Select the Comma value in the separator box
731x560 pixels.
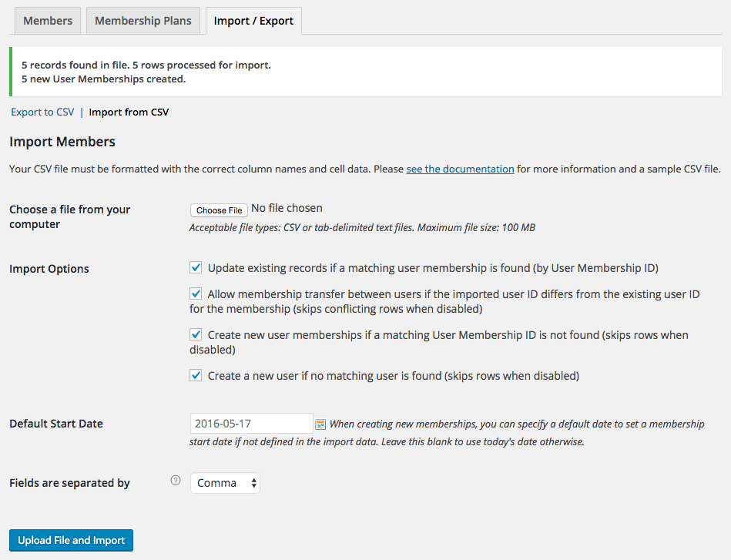click(x=216, y=482)
